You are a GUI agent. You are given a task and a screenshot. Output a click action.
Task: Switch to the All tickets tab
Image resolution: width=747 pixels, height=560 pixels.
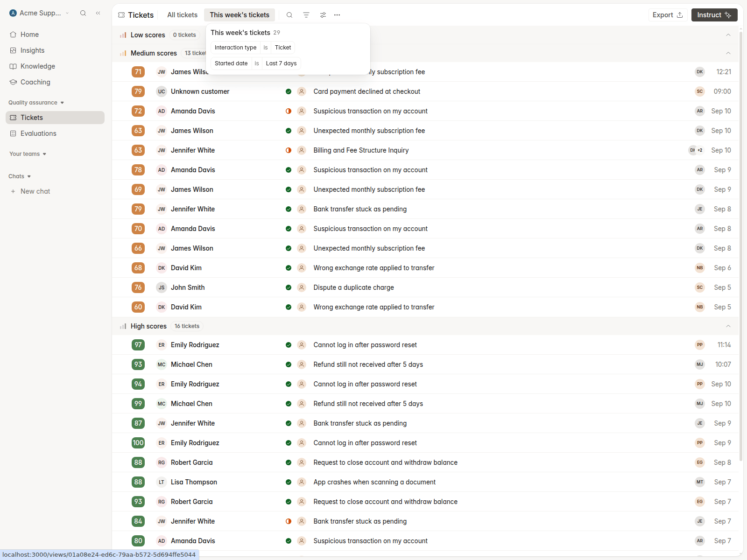183,15
